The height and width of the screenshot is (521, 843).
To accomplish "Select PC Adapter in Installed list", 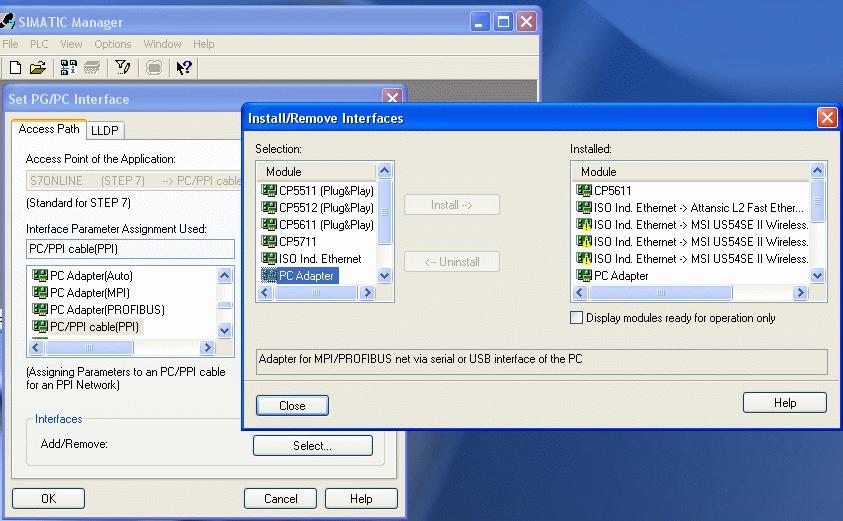I will (x=612, y=276).
